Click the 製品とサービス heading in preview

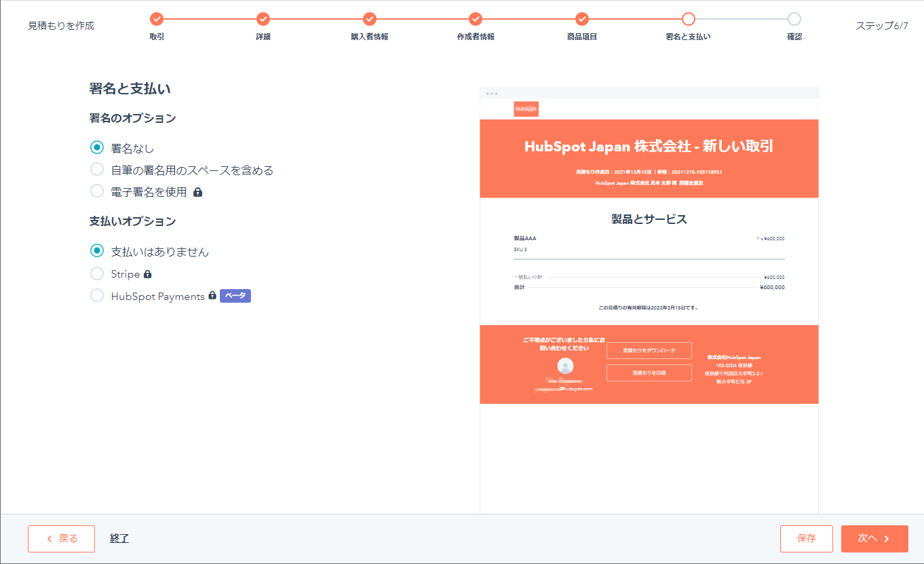[x=649, y=219]
